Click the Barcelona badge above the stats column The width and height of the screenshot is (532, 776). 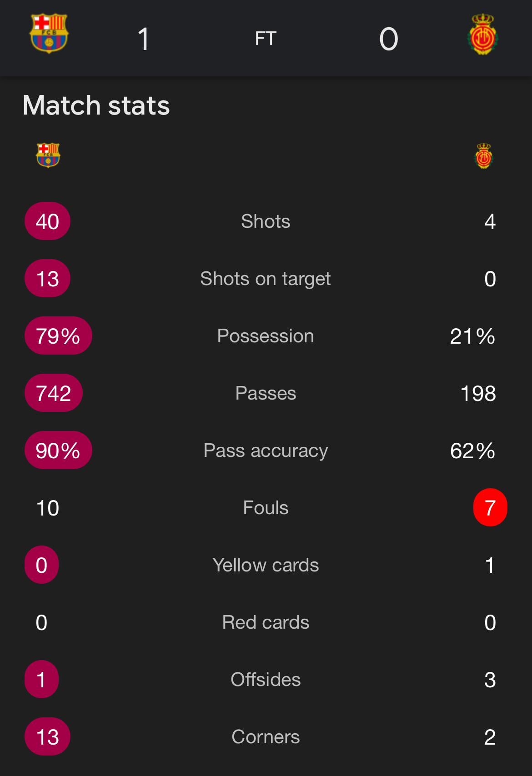pyautogui.click(x=47, y=155)
